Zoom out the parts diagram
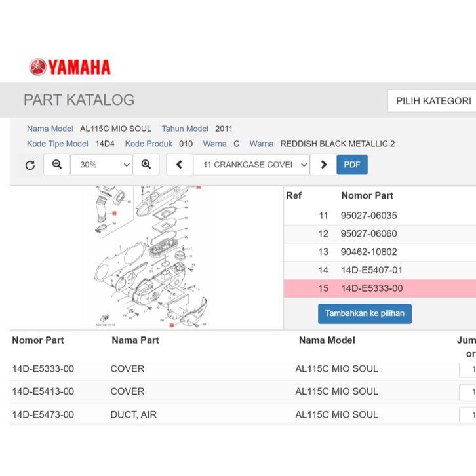 pos(57,165)
